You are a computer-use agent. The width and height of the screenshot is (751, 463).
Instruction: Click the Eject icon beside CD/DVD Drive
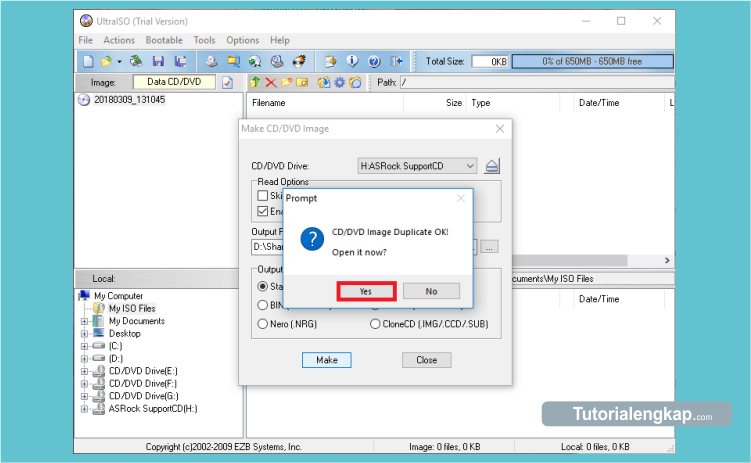pyautogui.click(x=492, y=166)
